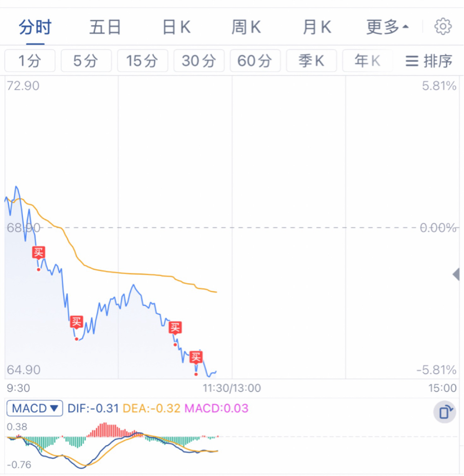464x476 pixels.
Task: Click the third 买 buy marker
Action: (175, 328)
